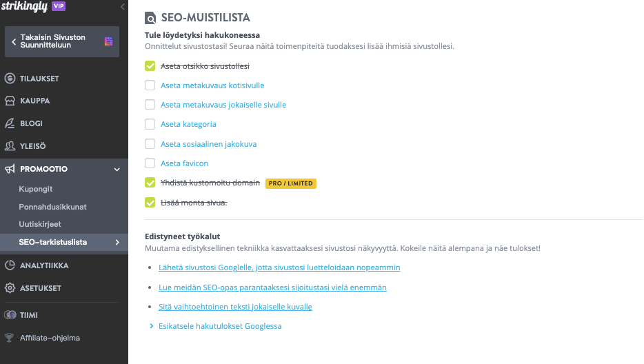
Task: Open Sitä vaihtoehtoinen teksti jokaiselle kuvalle link
Action: tap(235, 307)
